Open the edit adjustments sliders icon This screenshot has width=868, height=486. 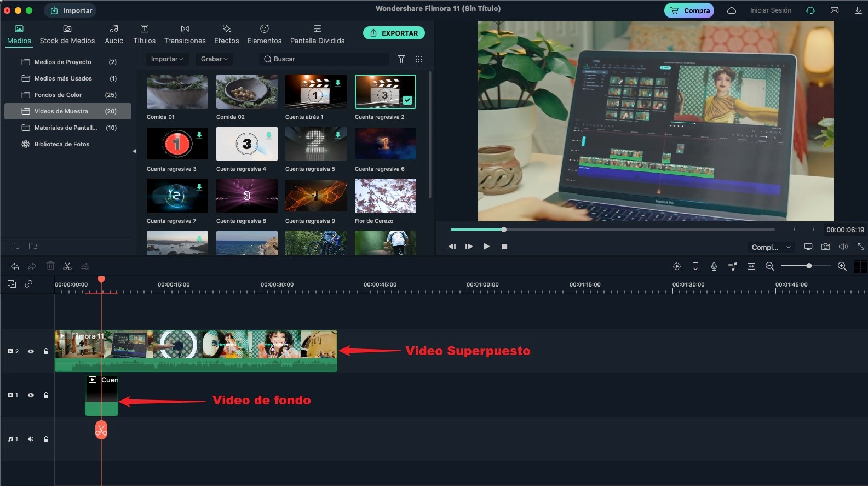coord(85,266)
